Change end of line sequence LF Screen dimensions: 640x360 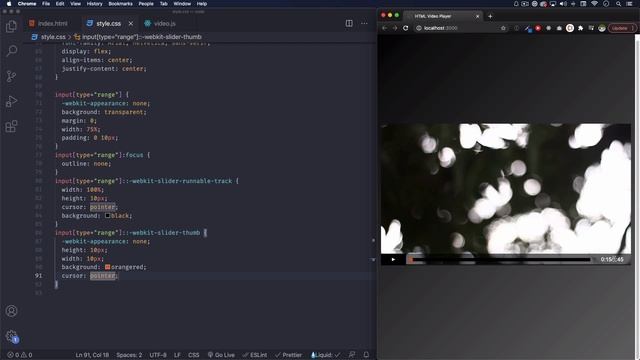pyautogui.click(x=177, y=355)
